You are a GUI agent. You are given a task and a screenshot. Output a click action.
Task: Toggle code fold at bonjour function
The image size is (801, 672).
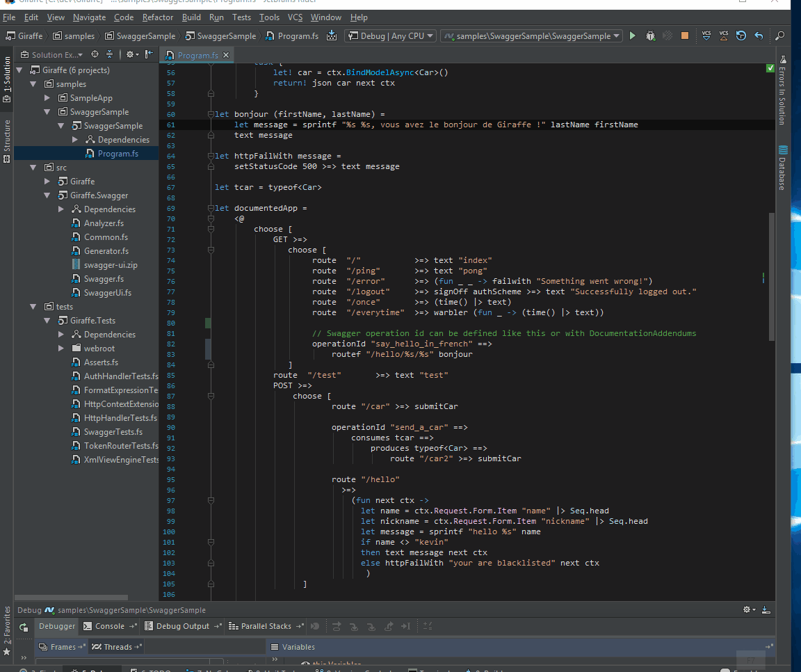(211, 114)
